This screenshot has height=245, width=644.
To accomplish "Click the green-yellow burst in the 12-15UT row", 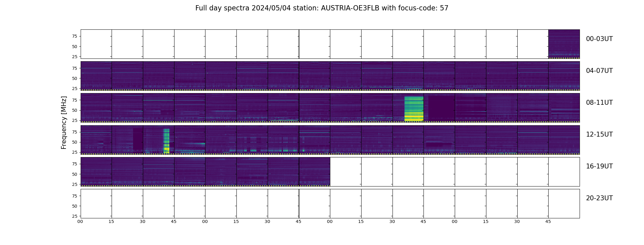I will point(167,141).
